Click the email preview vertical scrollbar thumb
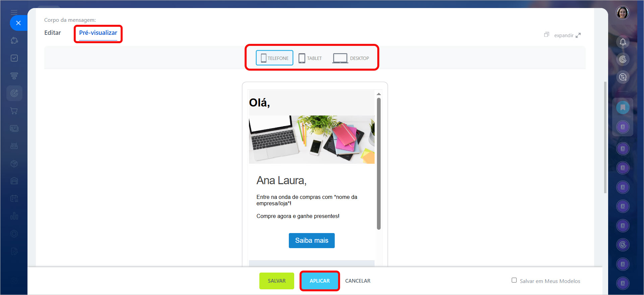The width and height of the screenshot is (644, 295). click(x=379, y=164)
